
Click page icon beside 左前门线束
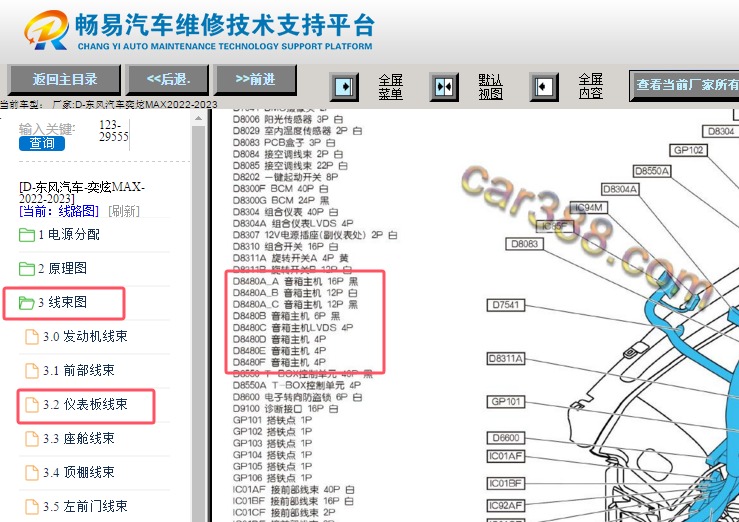(x=32, y=506)
